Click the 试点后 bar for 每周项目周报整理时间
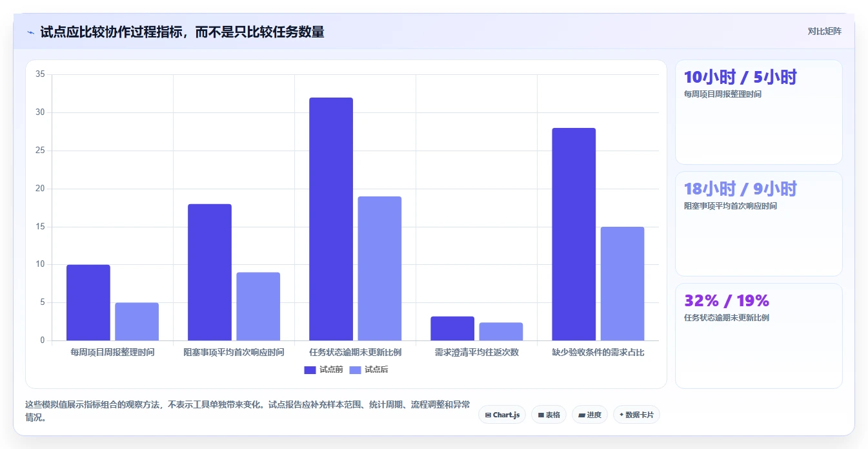868x449 pixels. point(137,322)
